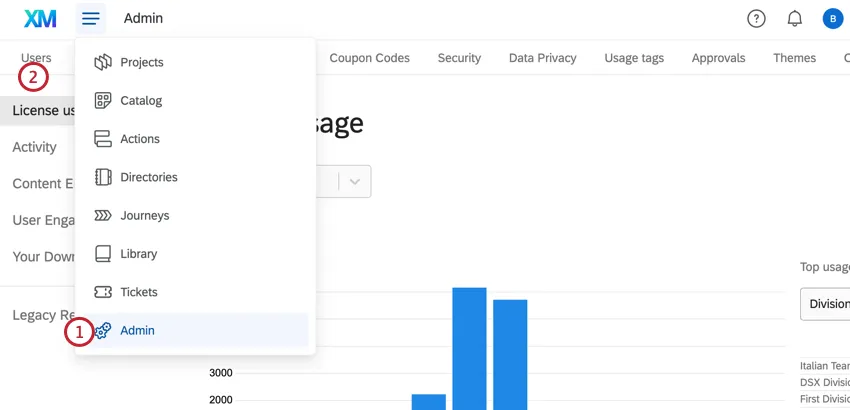This screenshot has width=850, height=410.
Task: Open the hamburger navigation menu icon
Action: [x=91, y=18]
